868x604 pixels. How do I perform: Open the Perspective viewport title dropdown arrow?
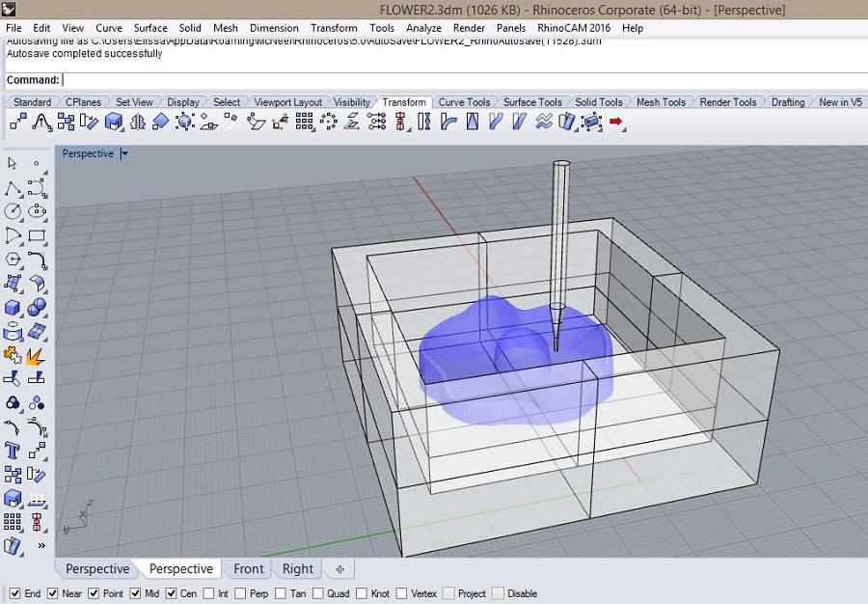tap(124, 154)
